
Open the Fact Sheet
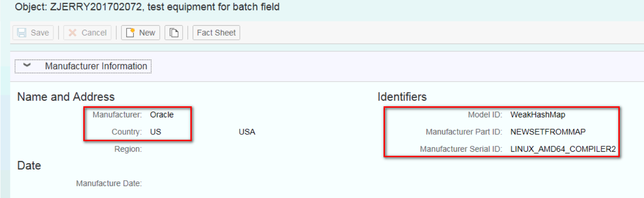pyautogui.click(x=216, y=33)
